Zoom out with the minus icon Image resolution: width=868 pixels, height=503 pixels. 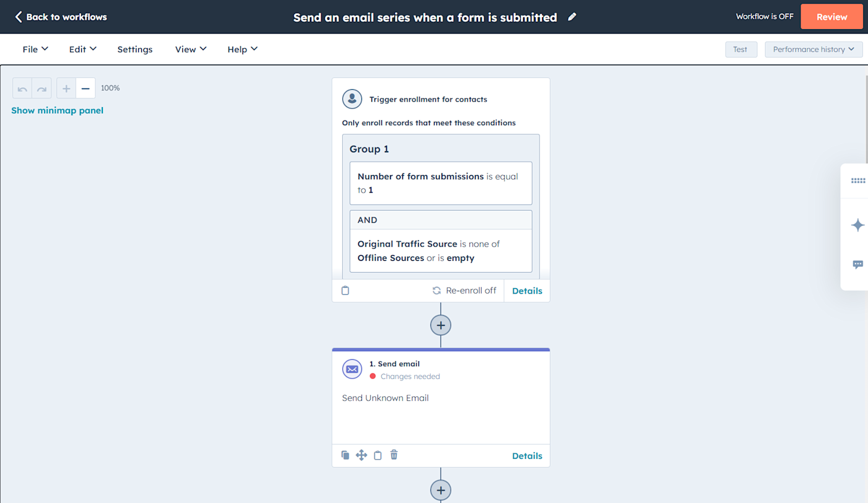[86, 89]
